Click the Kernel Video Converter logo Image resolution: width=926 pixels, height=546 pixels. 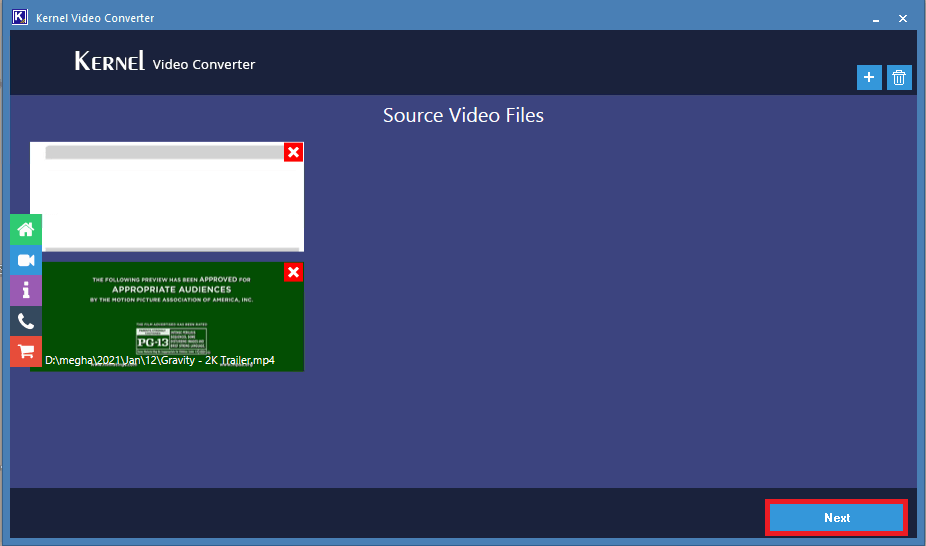(165, 61)
